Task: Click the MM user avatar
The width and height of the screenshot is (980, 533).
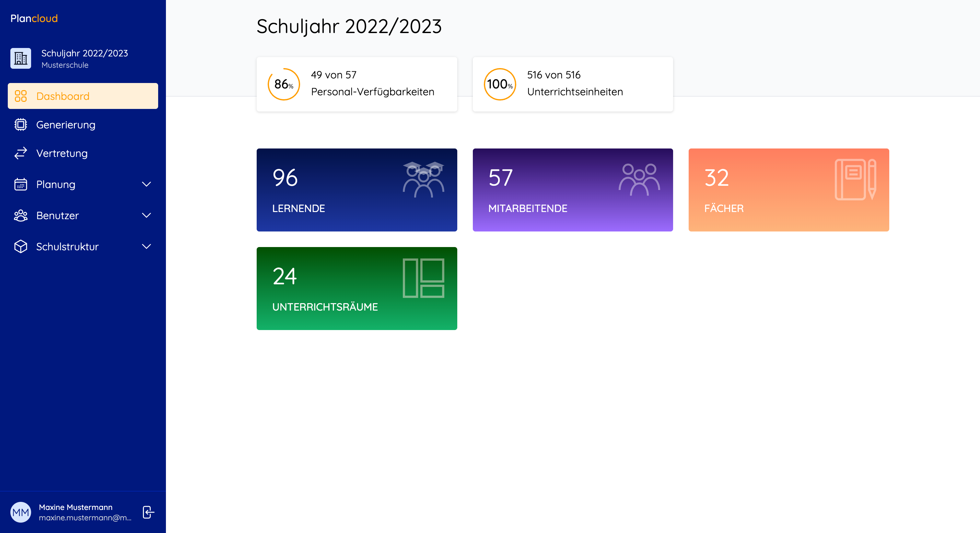Action: 20,512
